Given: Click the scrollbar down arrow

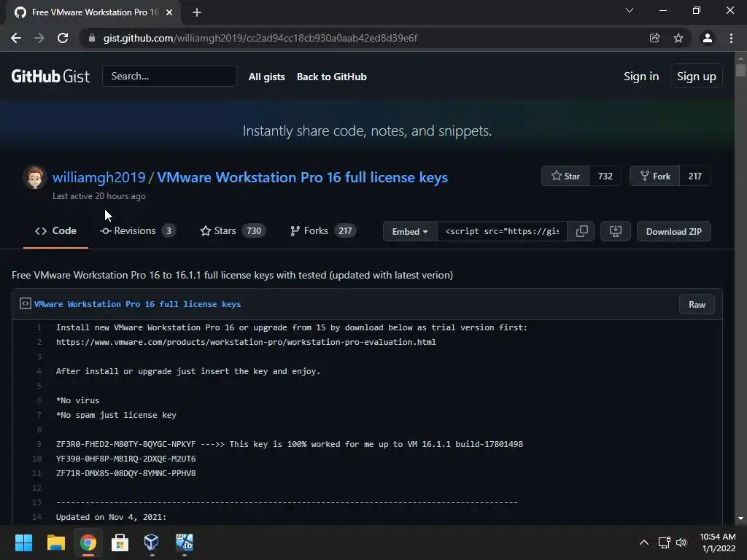Looking at the screenshot, I should tap(740, 518).
